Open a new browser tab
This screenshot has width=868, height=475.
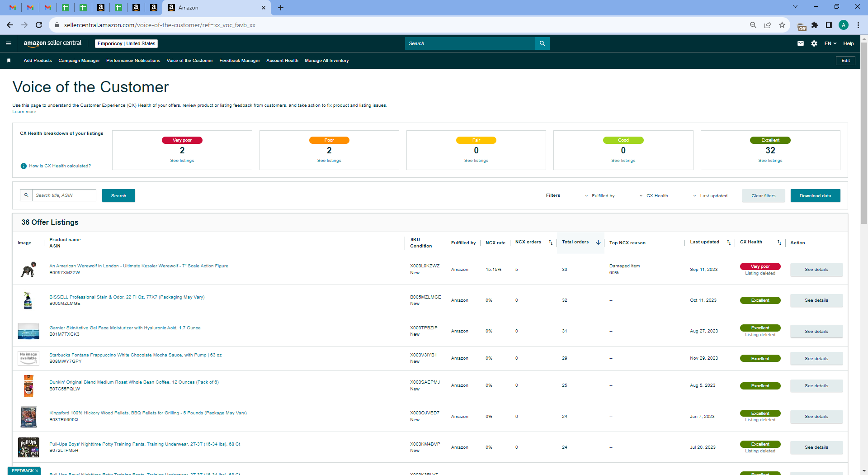pyautogui.click(x=281, y=8)
